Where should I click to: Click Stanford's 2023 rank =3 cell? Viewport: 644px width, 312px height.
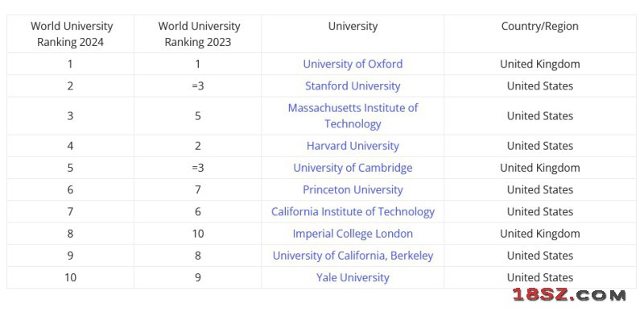tap(198, 86)
